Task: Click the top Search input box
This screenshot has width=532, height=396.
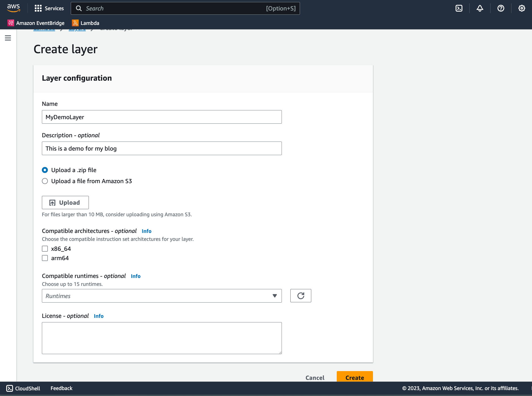Action: [x=185, y=8]
